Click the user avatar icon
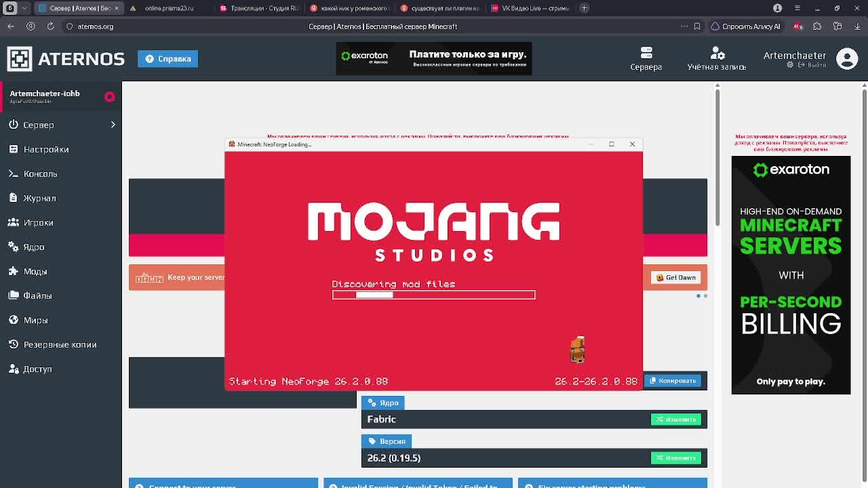This screenshot has height=488, width=868. pyautogui.click(x=847, y=58)
